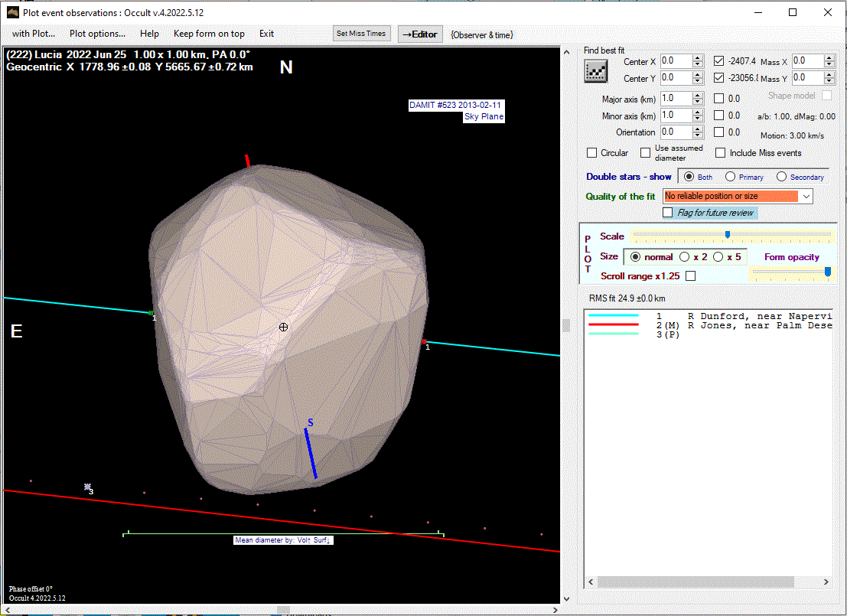
Task: Check Flag for future review
Action: 669,213
